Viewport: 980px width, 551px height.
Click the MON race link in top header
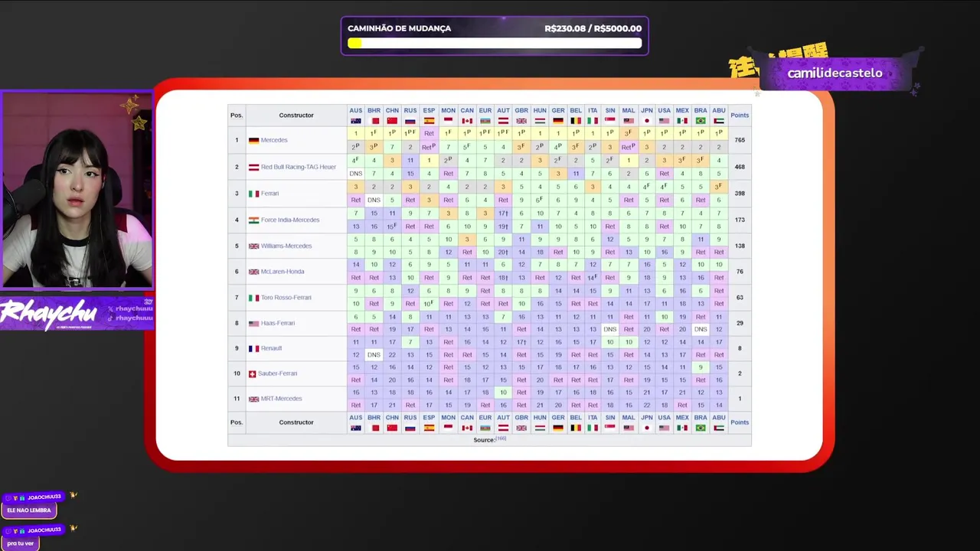[448, 111]
